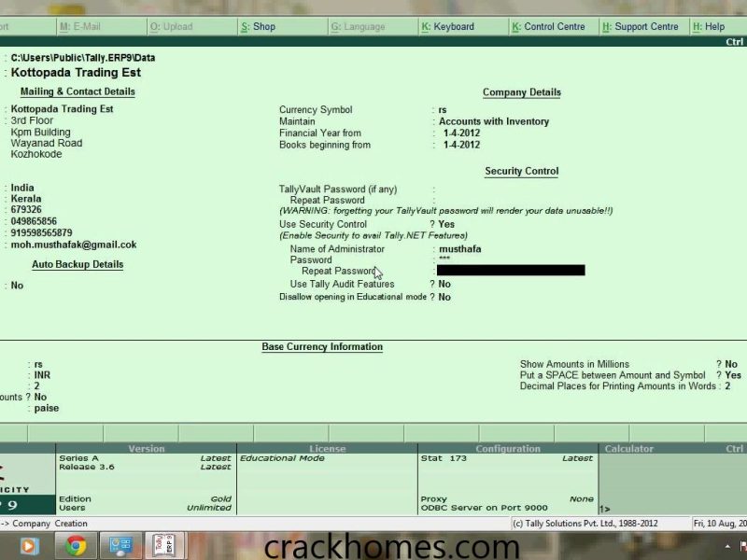Toggle Auto Backup value No
The width and height of the screenshot is (747, 560).
point(17,286)
